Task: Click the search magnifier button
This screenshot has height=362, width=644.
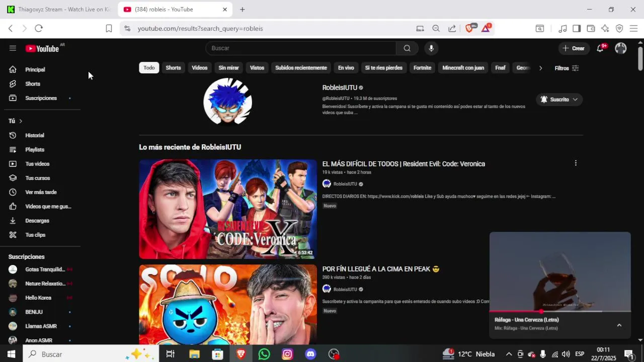Action: [407, 48]
